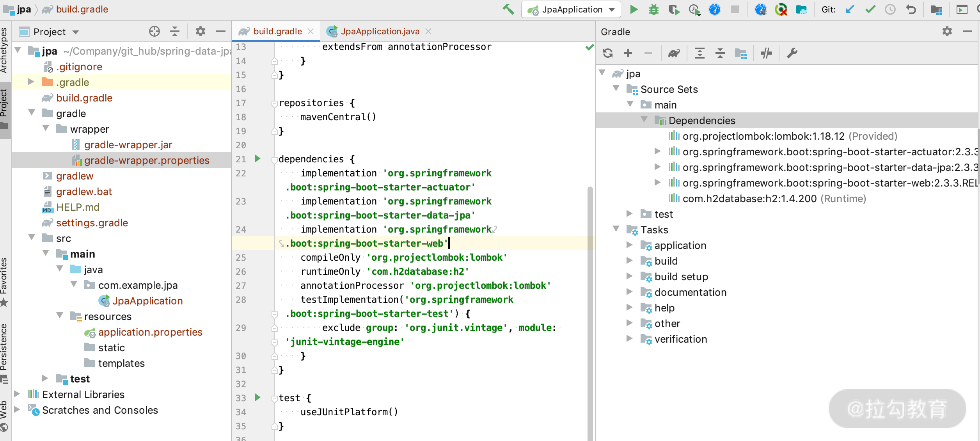Click the inspection green checkmark indicator
This screenshot has height=441, width=980.
[589, 47]
